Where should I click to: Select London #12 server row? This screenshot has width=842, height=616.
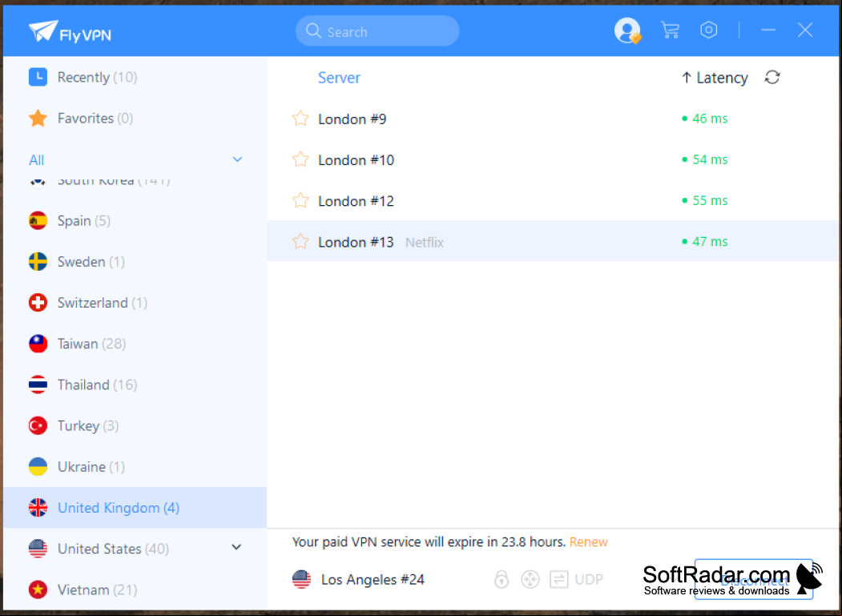(x=553, y=200)
